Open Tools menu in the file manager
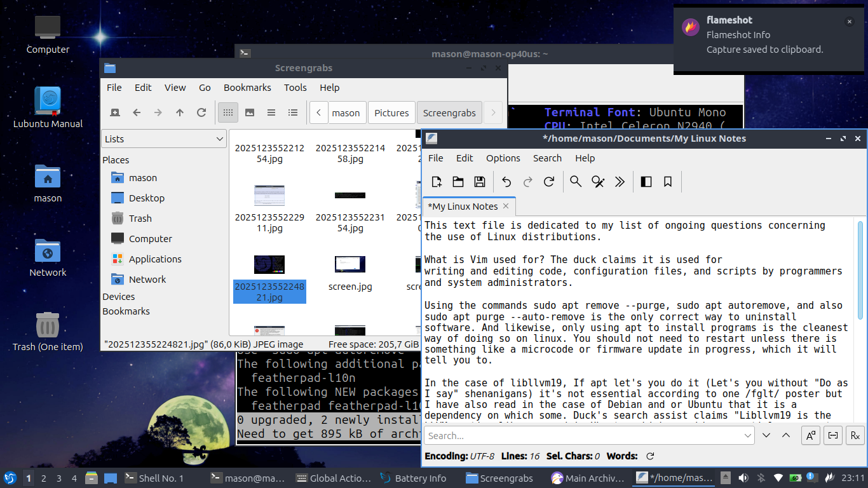This screenshot has width=868, height=488. (295, 88)
